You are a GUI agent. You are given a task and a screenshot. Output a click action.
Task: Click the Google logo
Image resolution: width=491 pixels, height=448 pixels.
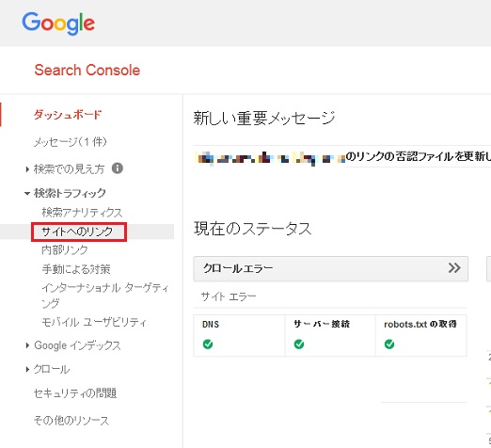tap(58, 24)
